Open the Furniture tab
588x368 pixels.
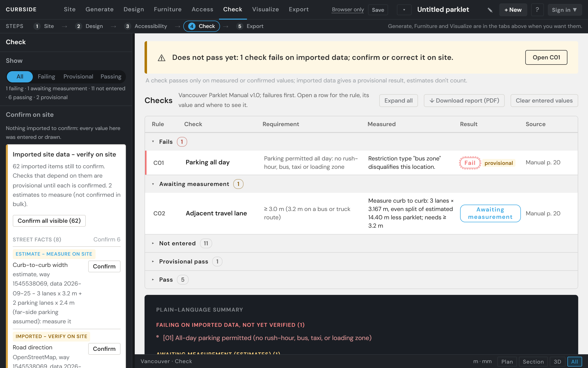[x=168, y=9]
